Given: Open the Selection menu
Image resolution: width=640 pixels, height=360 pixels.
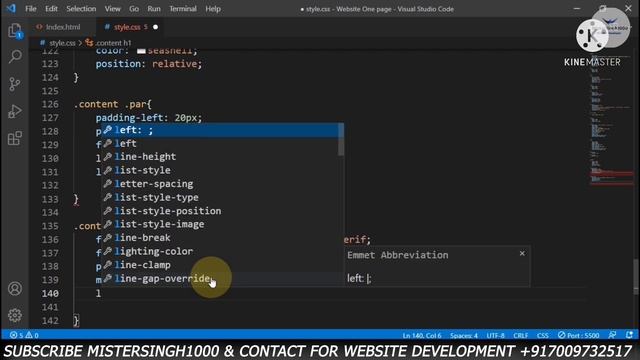Looking at the screenshot, I should tap(81, 9).
